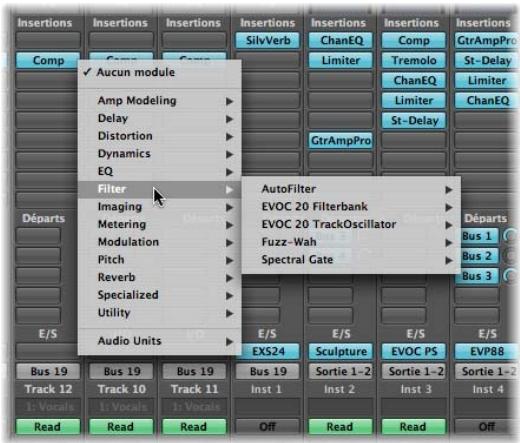This screenshot has width=520, height=443.
Task: Select the checked Aucun module entry
Action: point(159,72)
